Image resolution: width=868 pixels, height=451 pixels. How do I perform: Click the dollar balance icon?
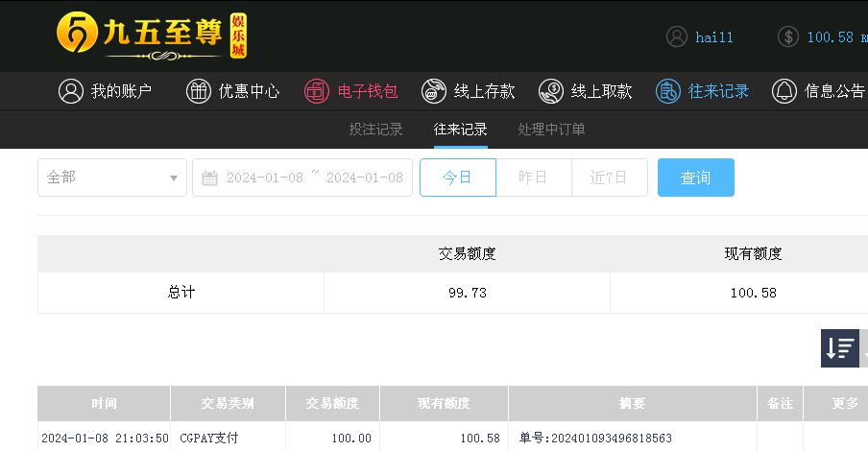[x=788, y=37]
